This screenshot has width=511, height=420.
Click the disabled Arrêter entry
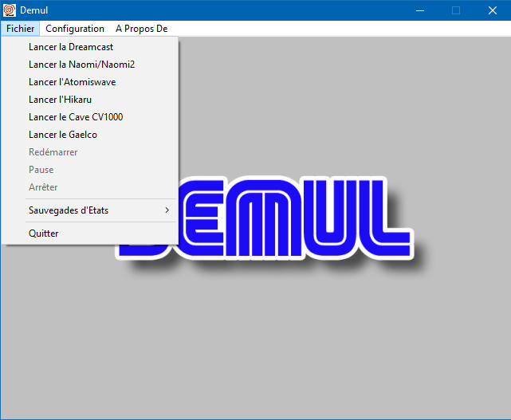[x=89, y=187]
